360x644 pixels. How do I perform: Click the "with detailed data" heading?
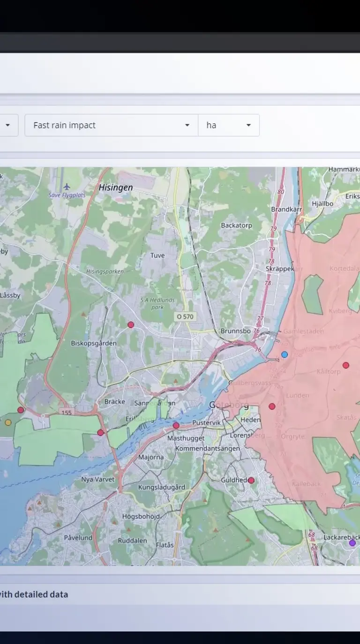pyautogui.click(x=34, y=594)
